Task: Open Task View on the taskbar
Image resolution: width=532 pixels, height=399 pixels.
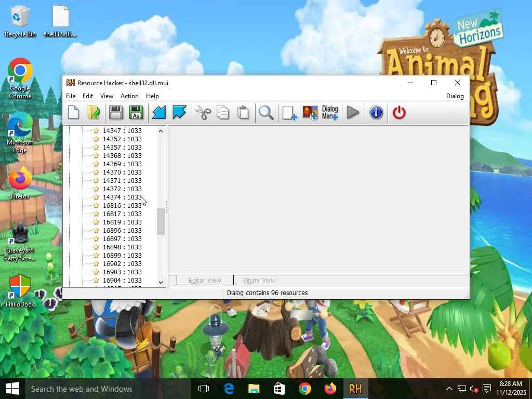Action: point(204,389)
